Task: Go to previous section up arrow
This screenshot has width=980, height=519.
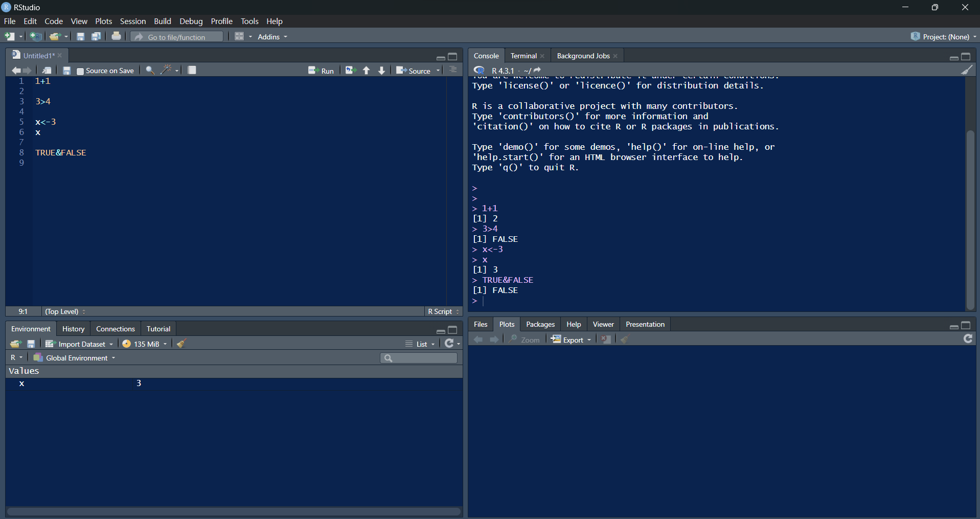Action: 367,71
